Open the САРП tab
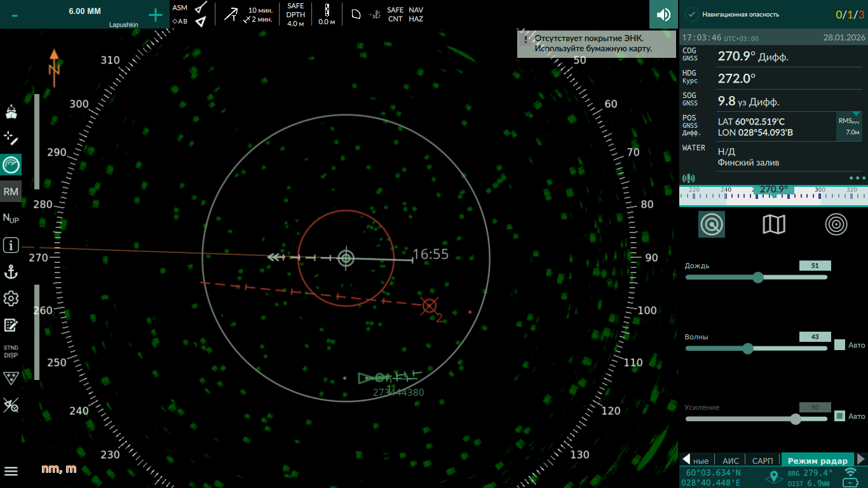868x488 pixels. (x=763, y=461)
